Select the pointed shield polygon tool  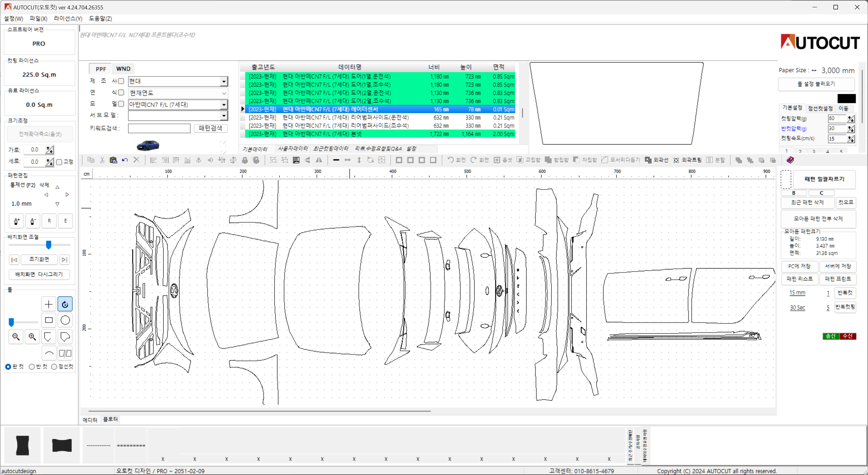[x=49, y=337]
